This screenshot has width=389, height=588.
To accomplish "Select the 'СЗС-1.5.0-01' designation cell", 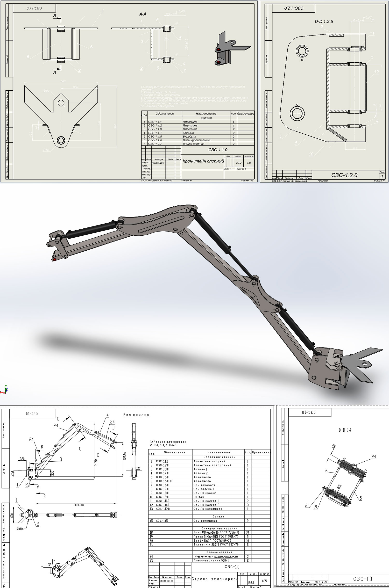I will [x=174, y=481].
